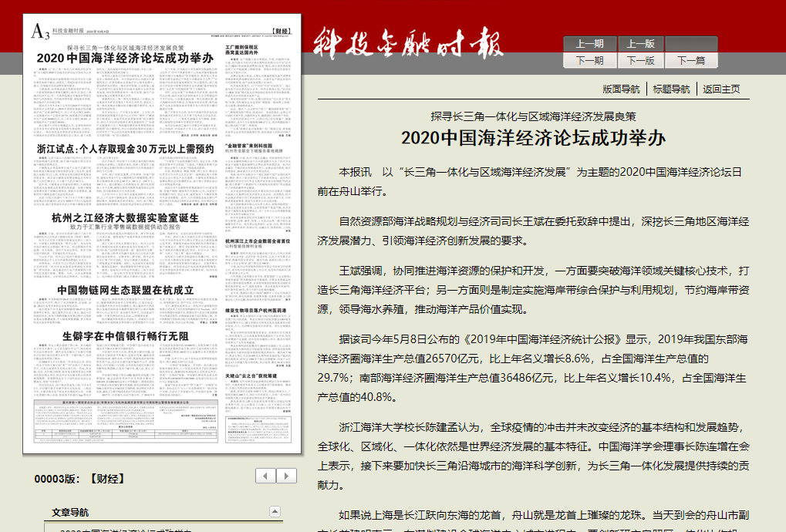
Task: Open thumbnail article 天使山"云之台"获批筹建
Action: [251, 375]
